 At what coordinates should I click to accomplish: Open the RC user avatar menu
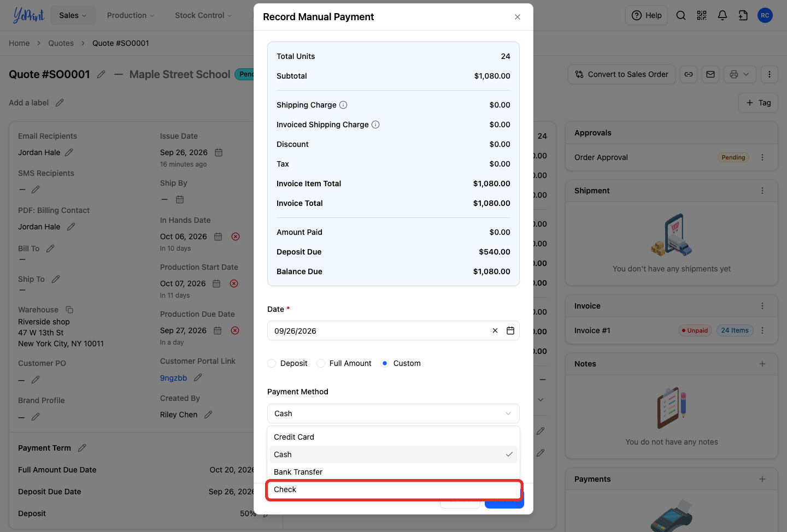coord(765,15)
